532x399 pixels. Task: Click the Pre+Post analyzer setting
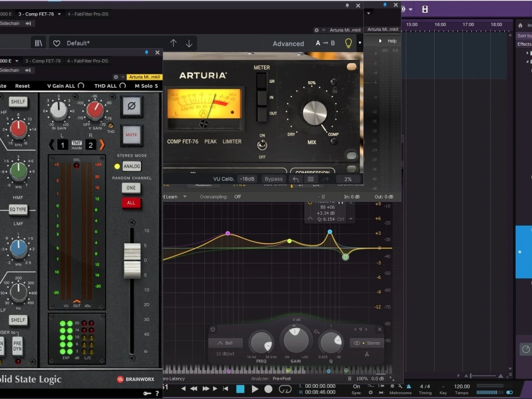coord(281,379)
